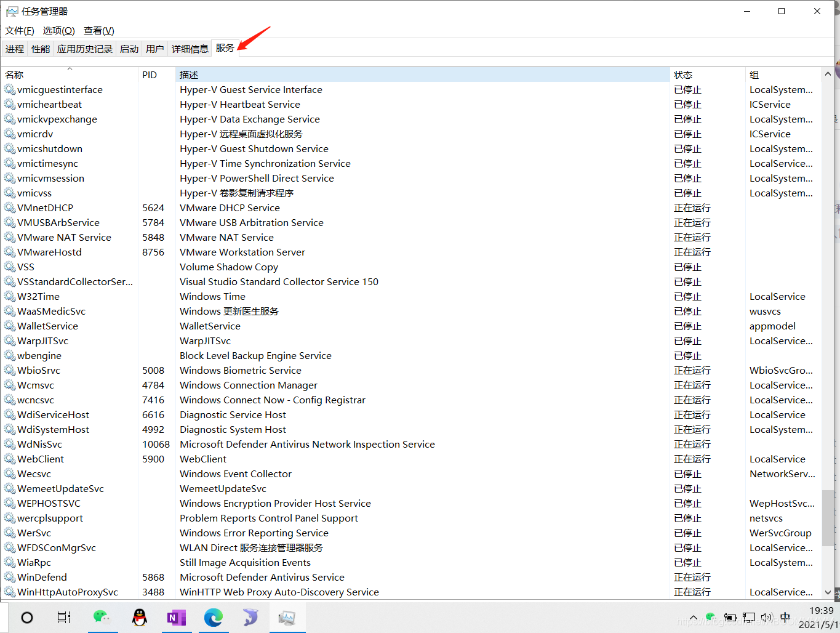
Task: Switch to the 启动 tab
Action: 129,49
